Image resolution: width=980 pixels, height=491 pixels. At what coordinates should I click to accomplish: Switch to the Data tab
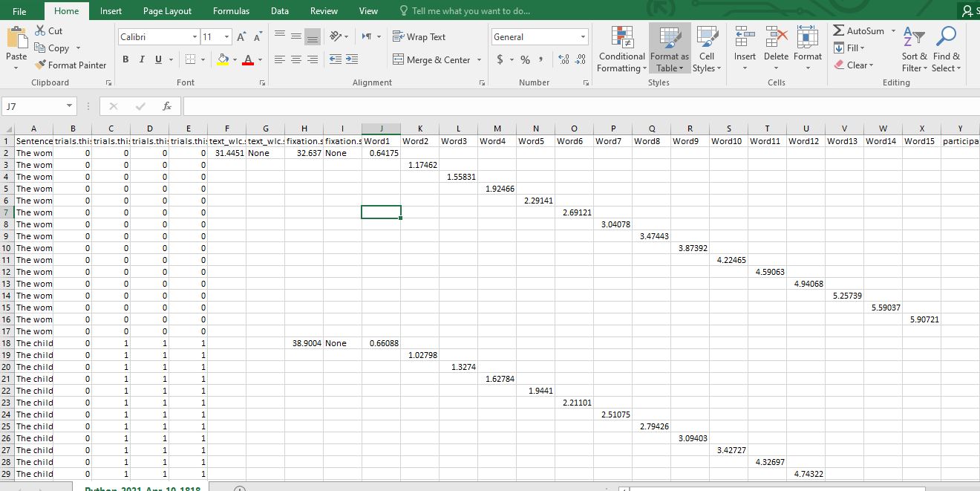tap(280, 11)
